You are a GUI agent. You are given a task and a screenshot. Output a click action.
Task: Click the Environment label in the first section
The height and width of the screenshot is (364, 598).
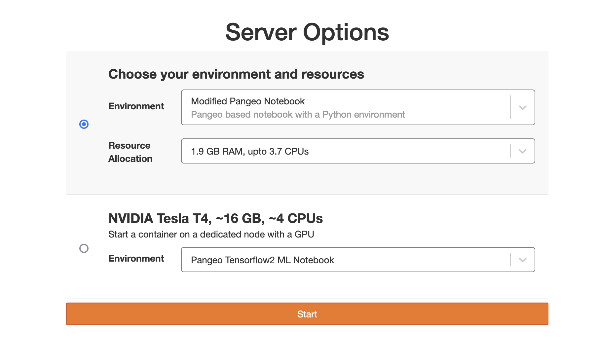point(136,106)
